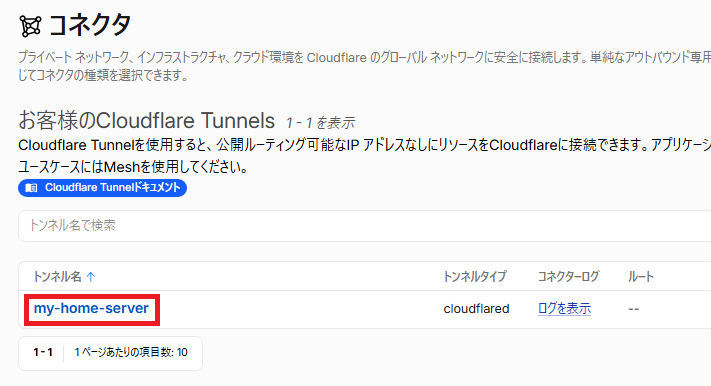Focus the トンネル名で検索 search field
The height and width of the screenshot is (386, 711).
[x=365, y=225]
